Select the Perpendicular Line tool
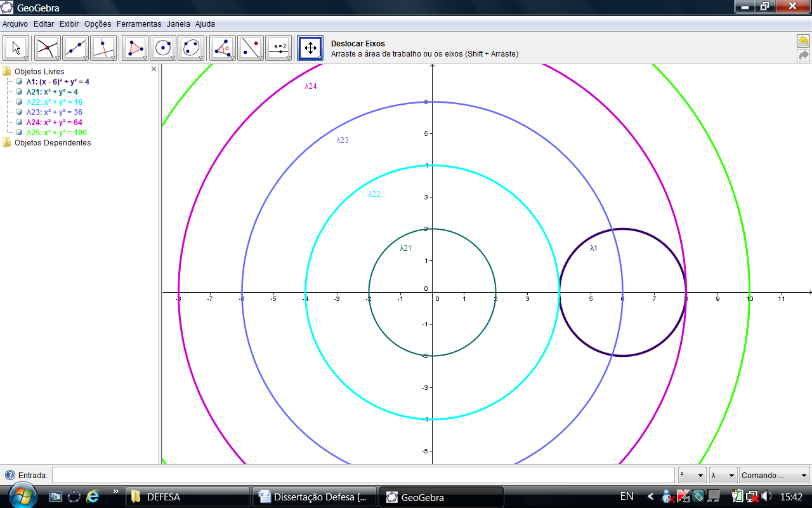Viewport: 812px width, 508px height. [103, 48]
